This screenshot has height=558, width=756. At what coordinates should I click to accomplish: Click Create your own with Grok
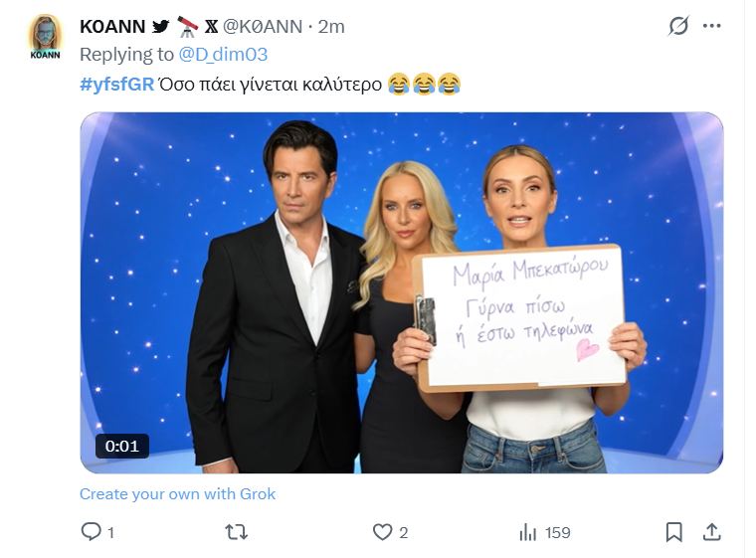177,493
